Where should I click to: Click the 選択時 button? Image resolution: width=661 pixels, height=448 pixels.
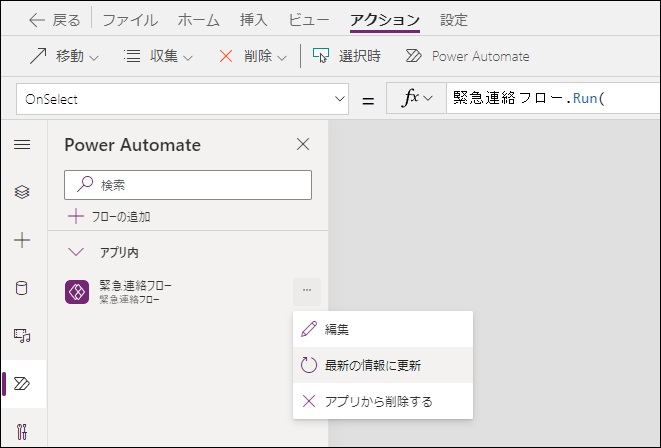pos(347,56)
